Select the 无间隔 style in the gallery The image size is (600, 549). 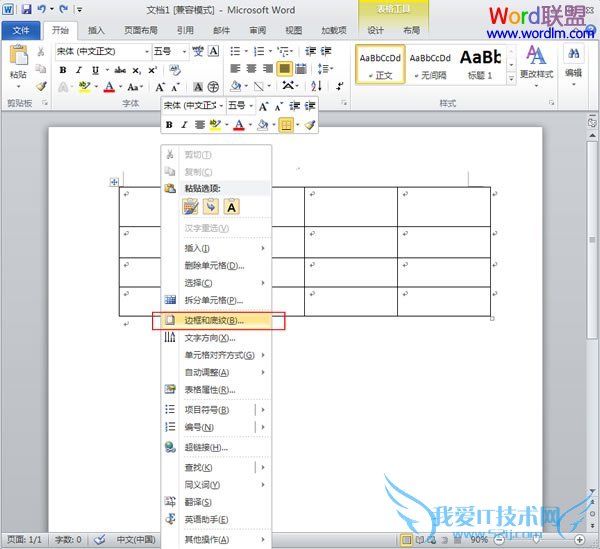coord(430,64)
